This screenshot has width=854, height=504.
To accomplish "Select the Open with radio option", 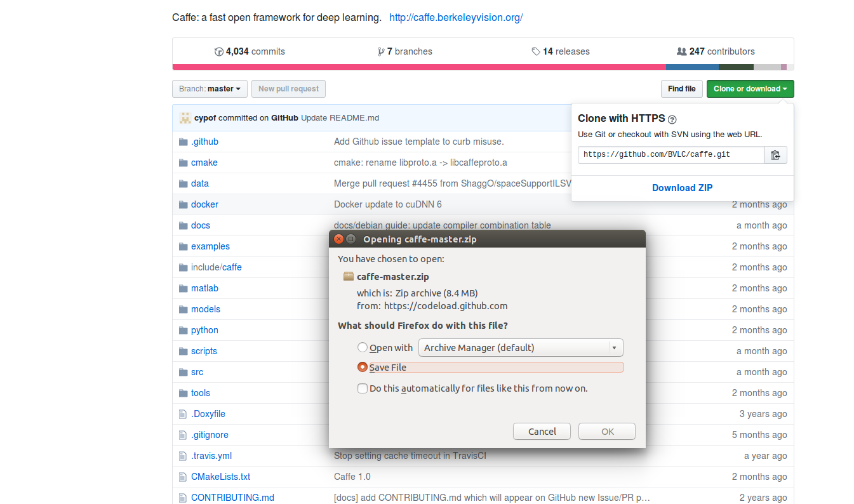I will click(363, 347).
